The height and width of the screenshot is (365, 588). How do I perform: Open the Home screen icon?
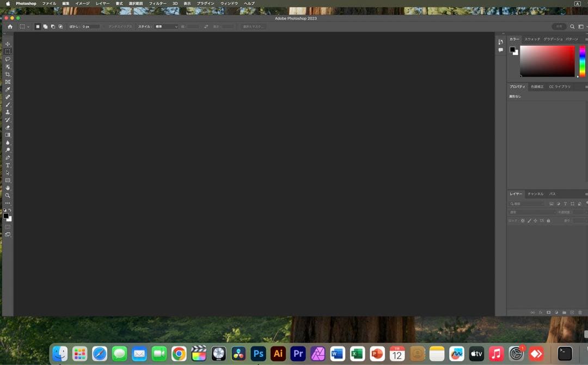[x=9, y=26]
